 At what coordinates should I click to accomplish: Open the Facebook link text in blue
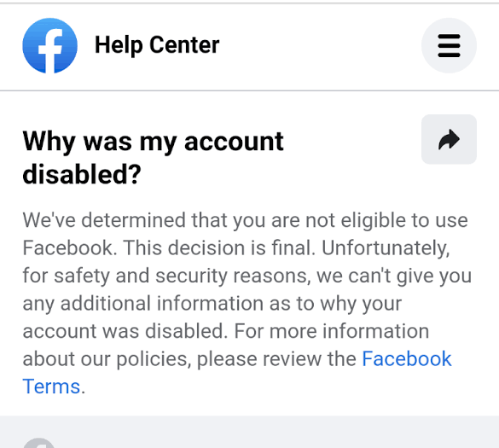pyautogui.click(x=407, y=359)
